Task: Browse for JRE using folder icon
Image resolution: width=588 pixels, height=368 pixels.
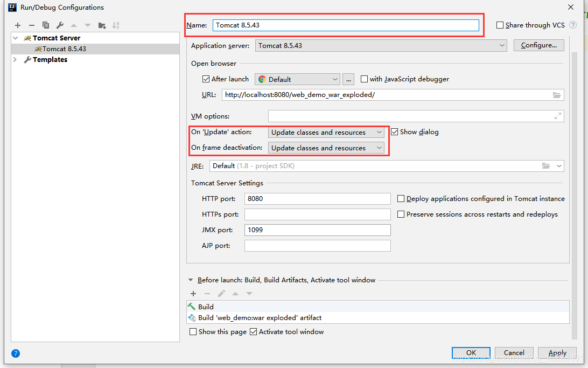Action: pyautogui.click(x=546, y=166)
